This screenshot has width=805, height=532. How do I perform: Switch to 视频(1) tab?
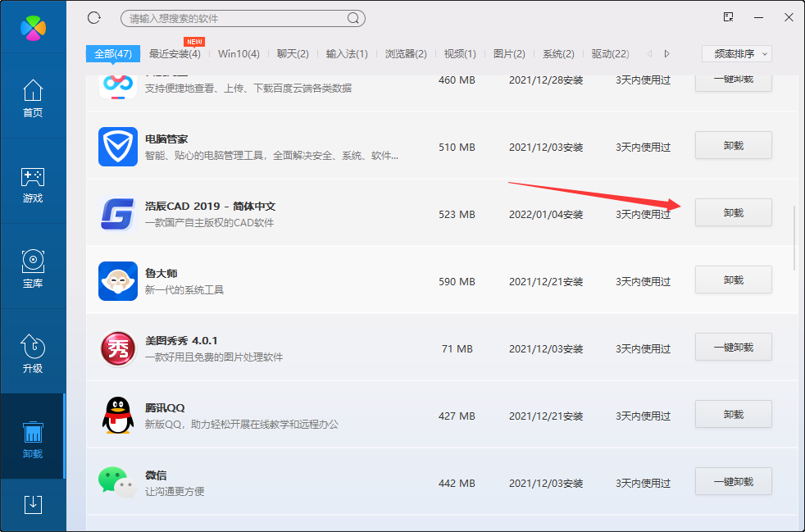460,53
